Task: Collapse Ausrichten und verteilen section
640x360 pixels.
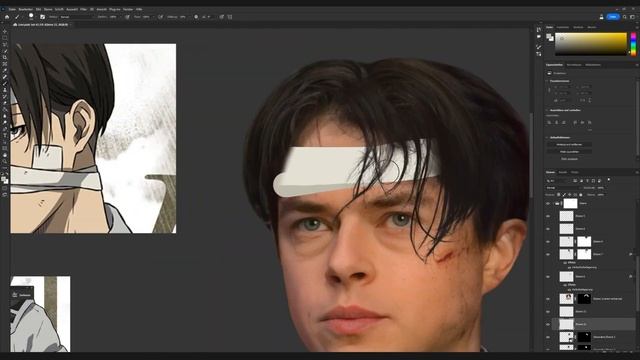Action: coord(547,110)
